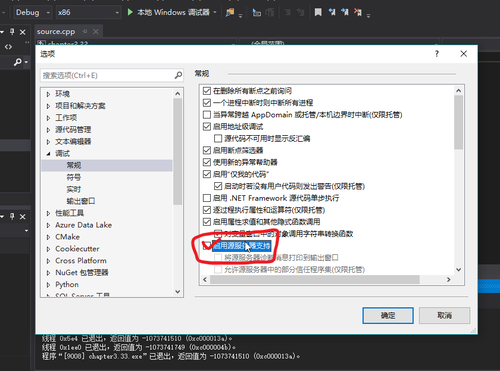Open dropdown arrow beside 本地 Windows 调试器
Viewport: 500px width, 371px height.
[x=215, y=12]
